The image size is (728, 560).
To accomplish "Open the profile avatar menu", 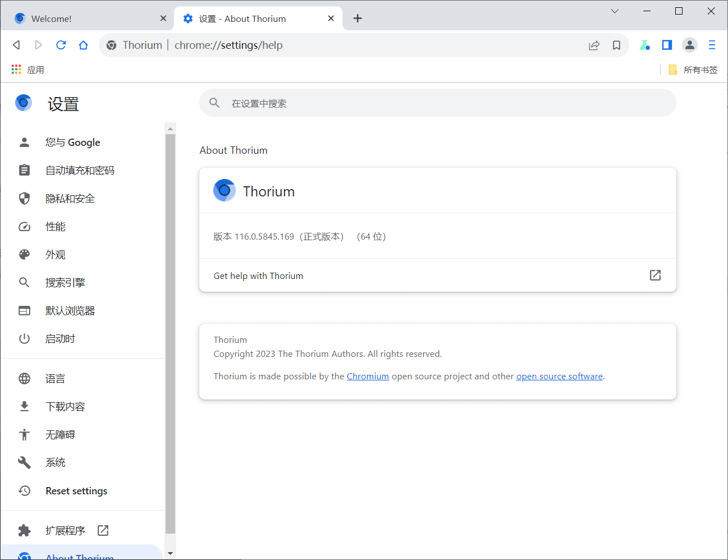I will click(690, 45).
